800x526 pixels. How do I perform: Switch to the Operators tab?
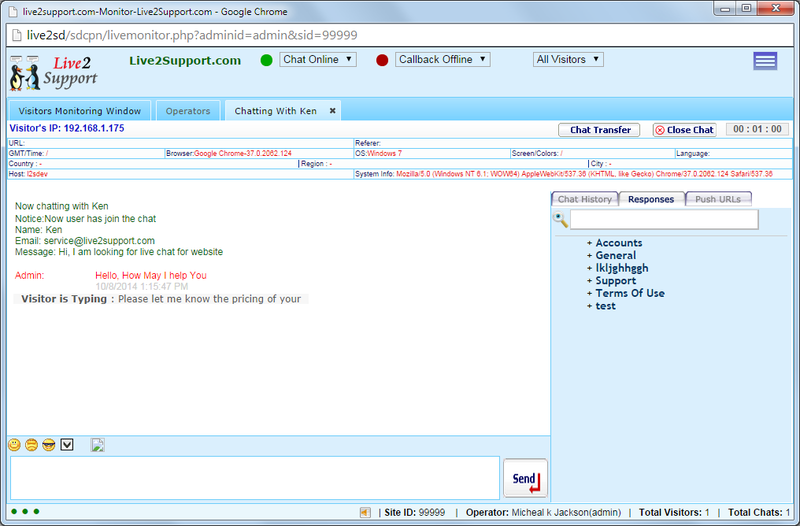(x=188, y=111)
